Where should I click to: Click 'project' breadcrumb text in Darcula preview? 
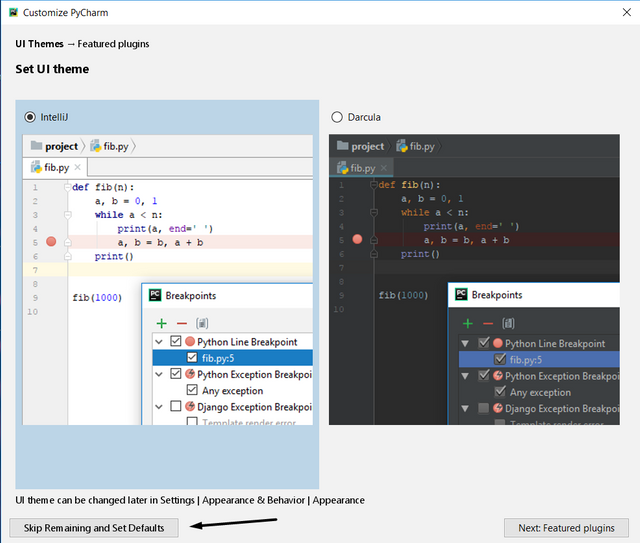pyautogui.click(x=368, y=146)
